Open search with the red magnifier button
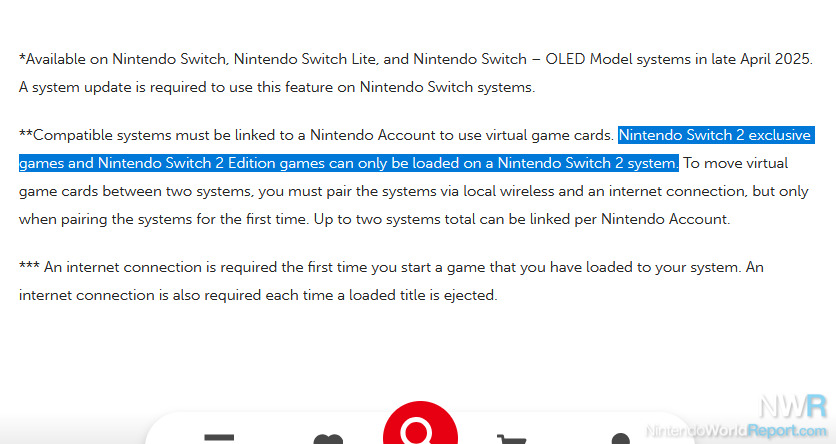Screen dimensions: 836x444 tap(420, 423)
